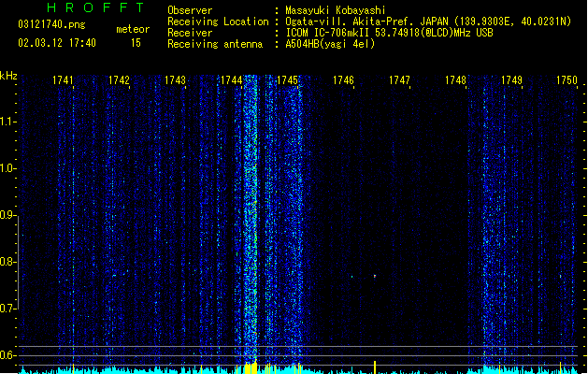
Task: Click the meteor count value 15
Action: [136, 43]
